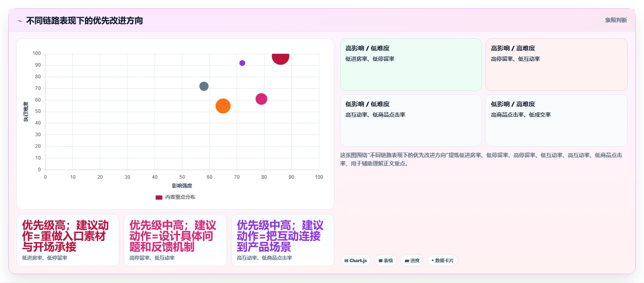Select the 低影响 / 高难度 quadrant card
The image size is (644, 283).
(x=556, y=120)
